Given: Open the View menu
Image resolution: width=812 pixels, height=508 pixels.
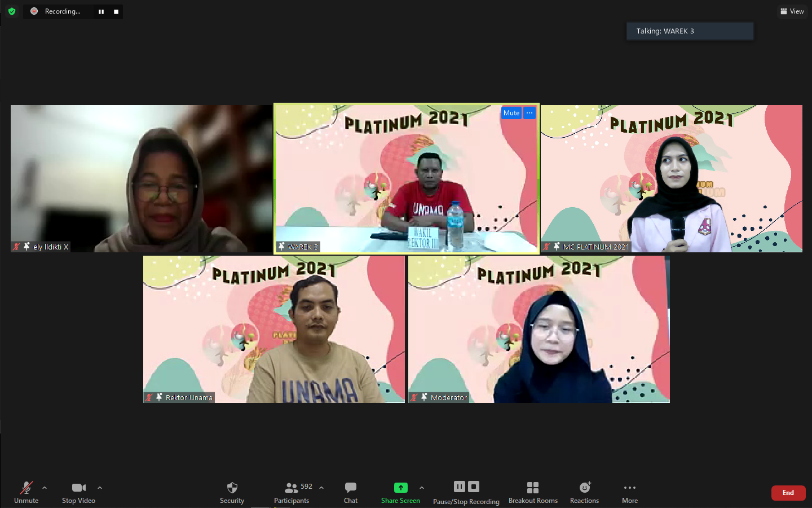Looking at the screenshot, I should (792, 11).
